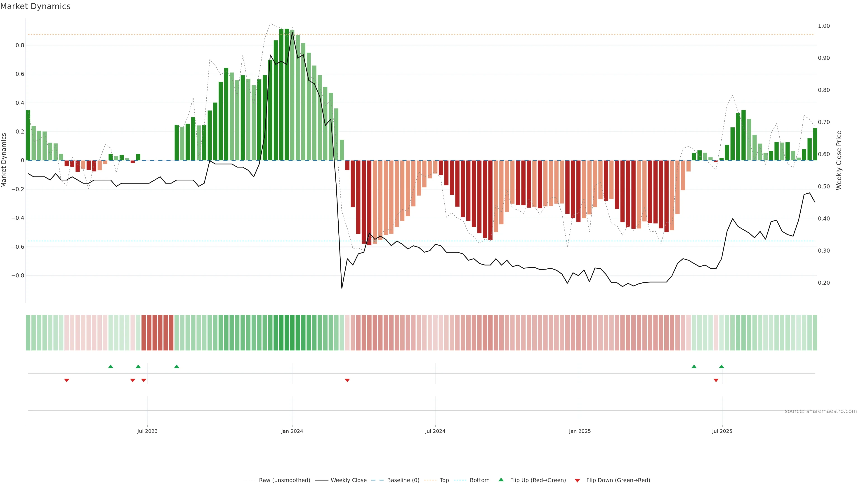Click the Bottom legend entry

point(479,480)
